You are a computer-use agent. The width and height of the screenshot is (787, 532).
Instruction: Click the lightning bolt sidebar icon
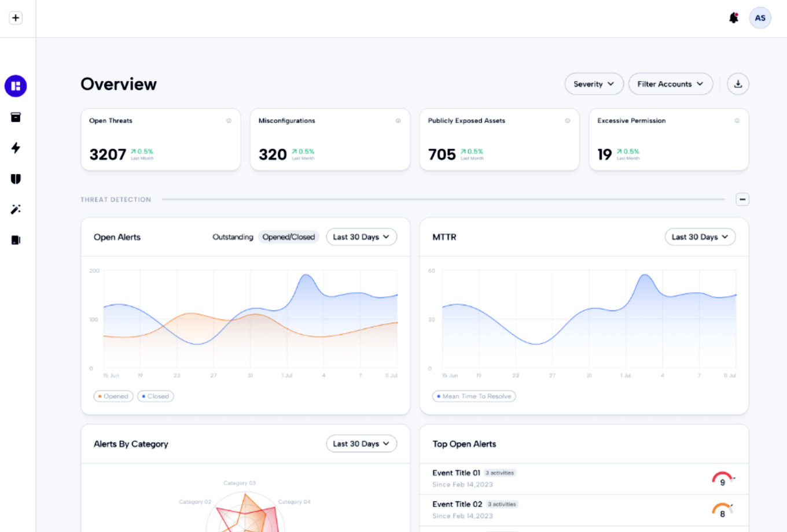click(x=16, y=148)
